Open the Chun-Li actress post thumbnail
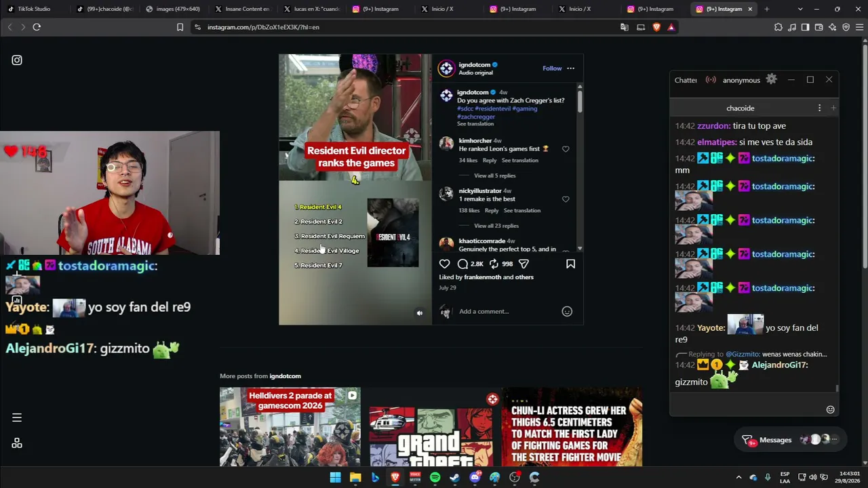Image resolution: width=868 pixels, height=488 pixels. pyautogui.click(x=572, y=427)
